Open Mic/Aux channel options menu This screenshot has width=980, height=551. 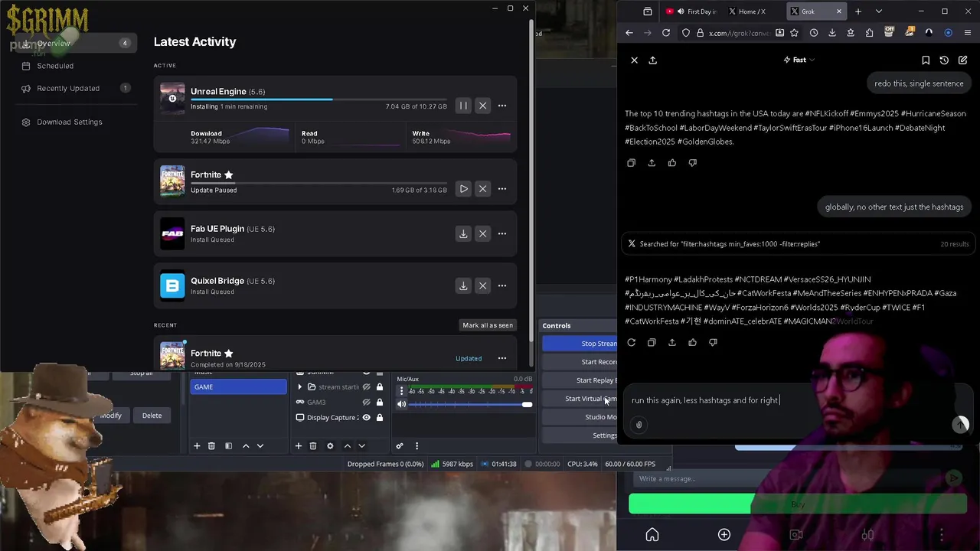401,391
